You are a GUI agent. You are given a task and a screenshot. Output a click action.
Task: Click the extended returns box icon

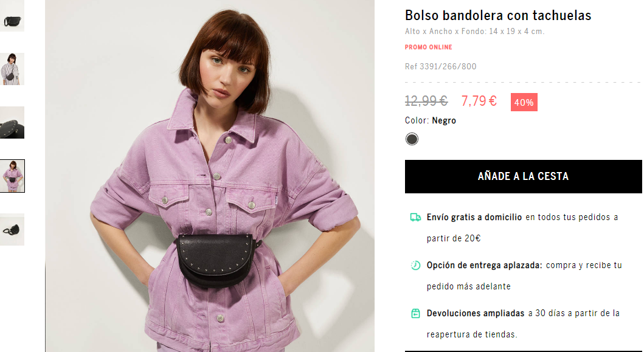(x=415, y=313)
